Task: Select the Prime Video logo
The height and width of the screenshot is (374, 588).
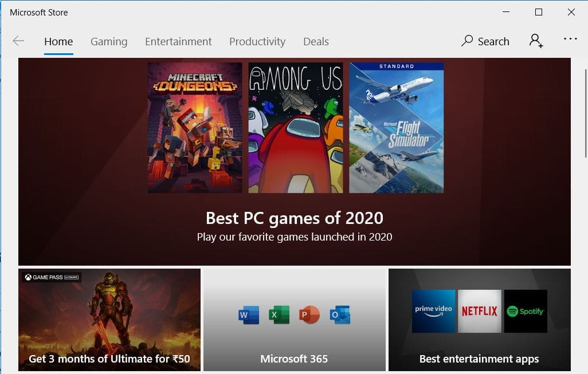Action: click(433, 311)
